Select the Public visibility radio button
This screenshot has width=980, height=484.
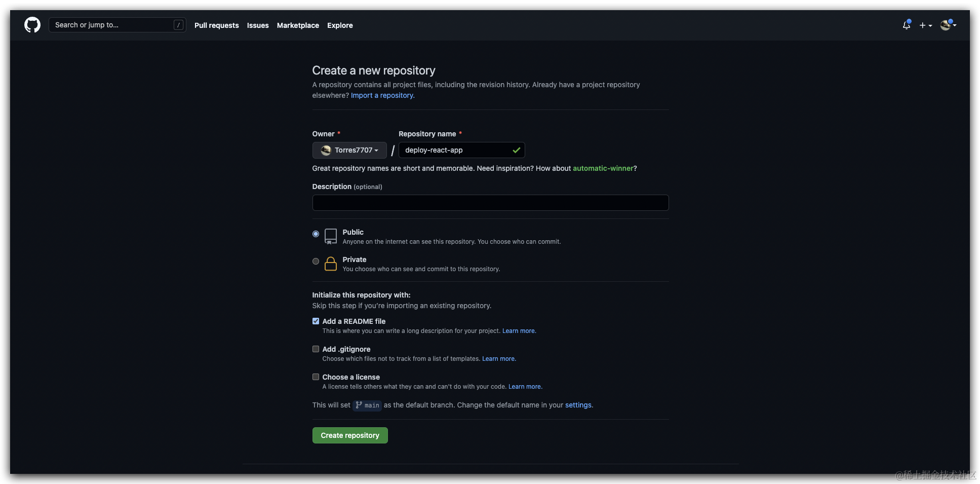316,234
